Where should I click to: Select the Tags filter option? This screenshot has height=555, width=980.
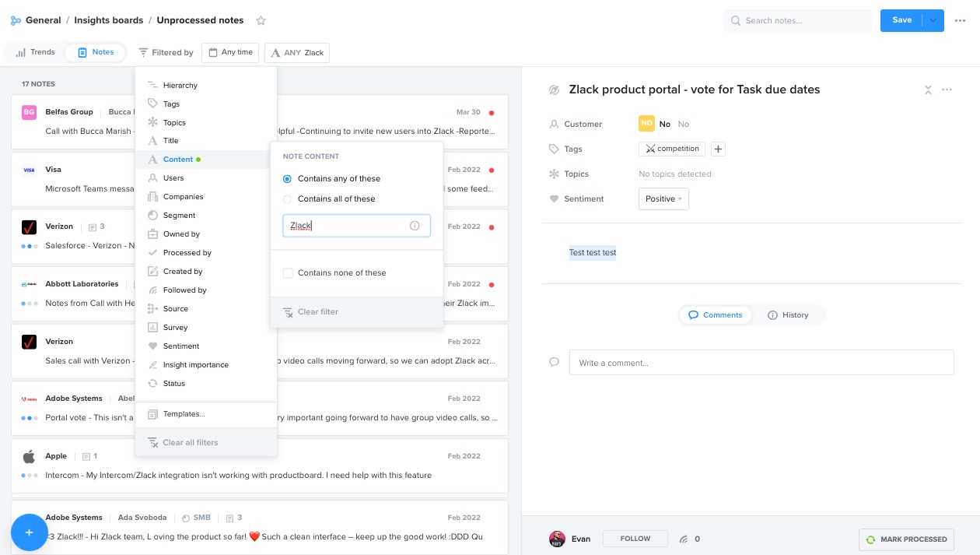(205, 104)
